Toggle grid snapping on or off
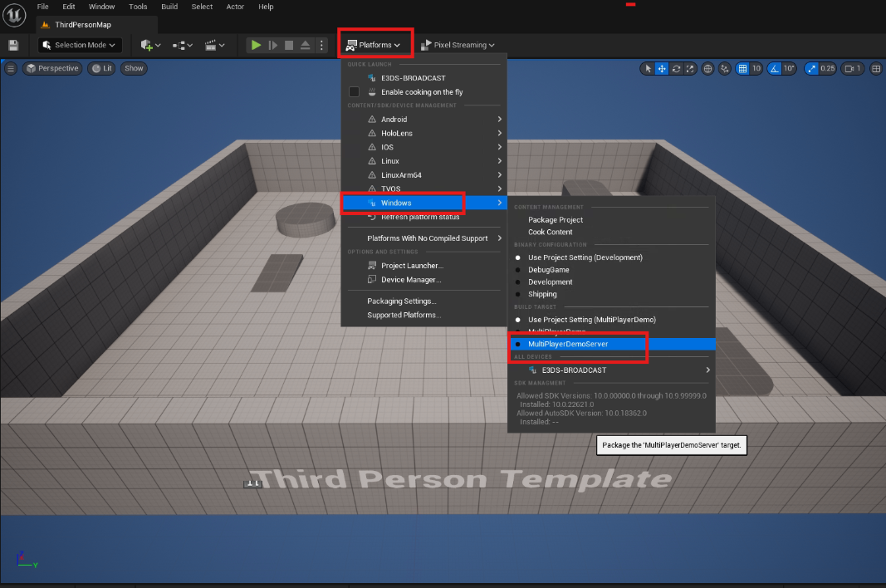 (742, 69)
